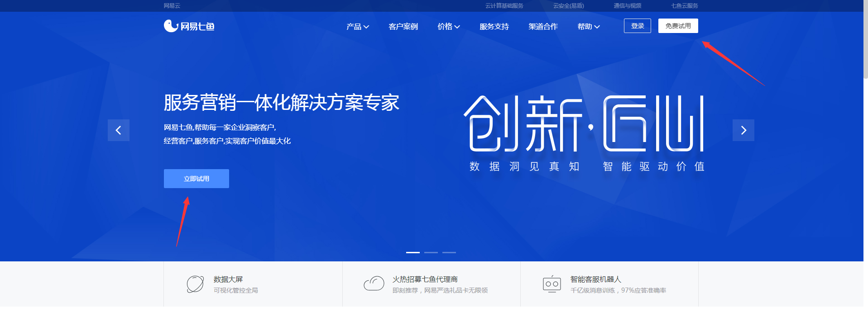The image size is (868, 317).
Task: Expand the 帮助 dropdown menu
Action: pyautogui.click(x=589, y=27)
